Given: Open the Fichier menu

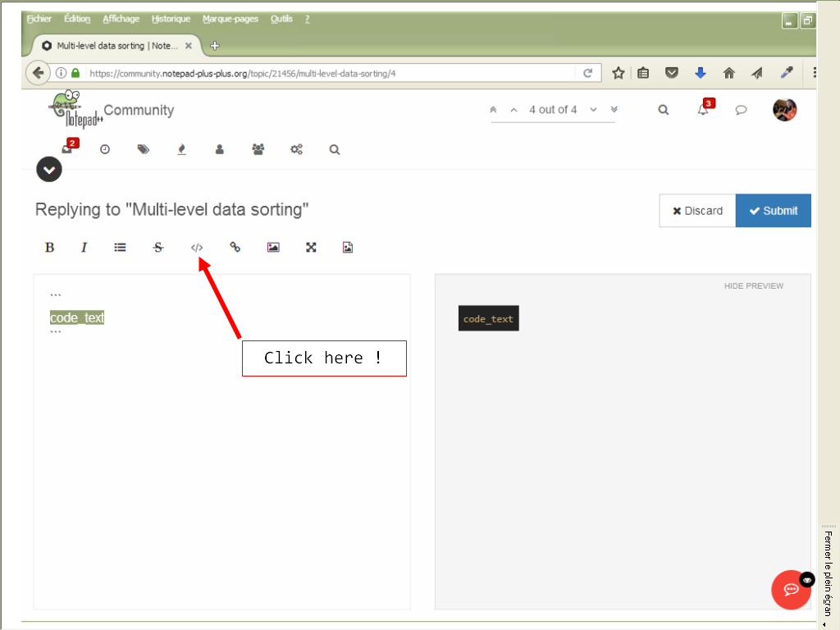Looking at the screenshot, I should (x=39, y=19).
